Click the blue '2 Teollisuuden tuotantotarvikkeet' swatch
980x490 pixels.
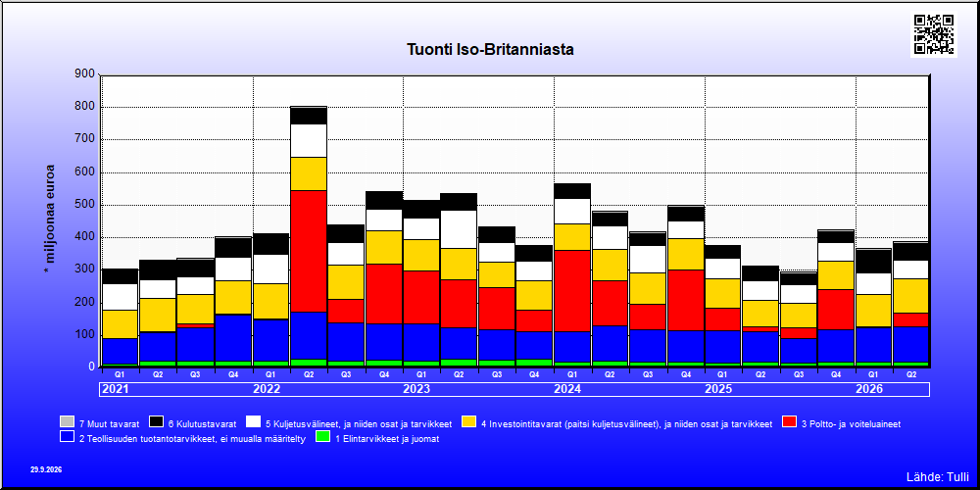click(x=68, y=436)
